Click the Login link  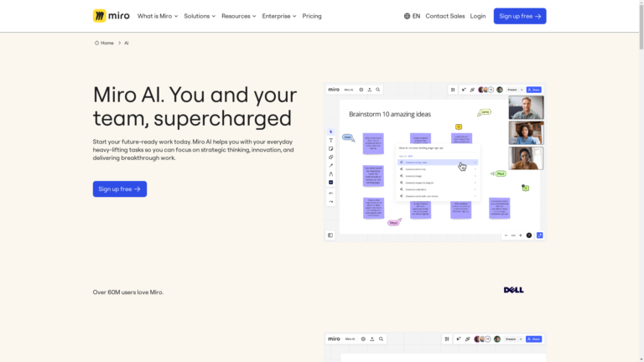click(x=478, y=16)
